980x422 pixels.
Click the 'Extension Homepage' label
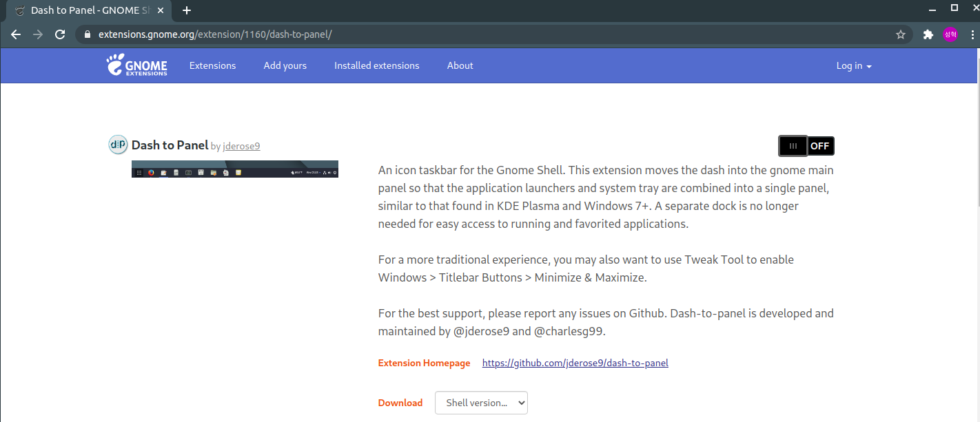click(x=424, y=363)
